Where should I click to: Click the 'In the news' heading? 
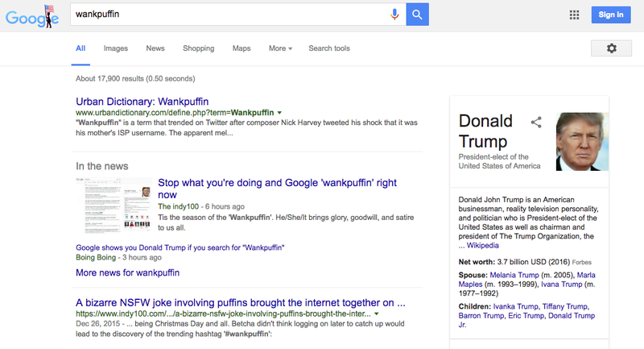[102, 166]
